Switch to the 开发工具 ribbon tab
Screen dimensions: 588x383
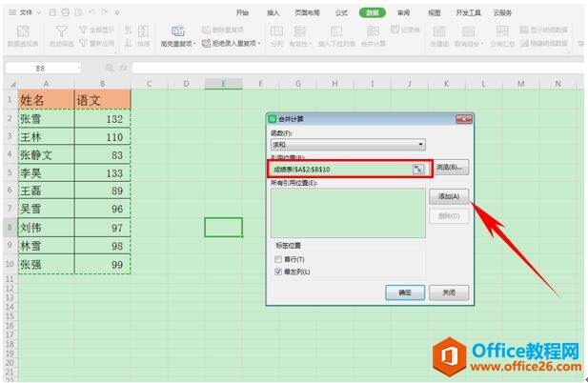468,12
